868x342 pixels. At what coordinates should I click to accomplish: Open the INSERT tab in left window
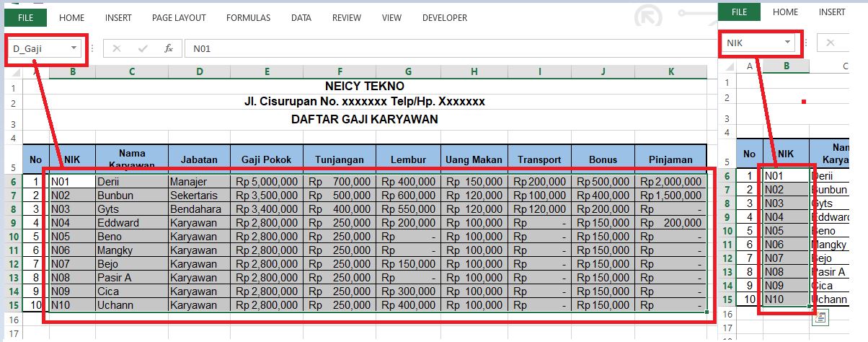coord(118,17)
